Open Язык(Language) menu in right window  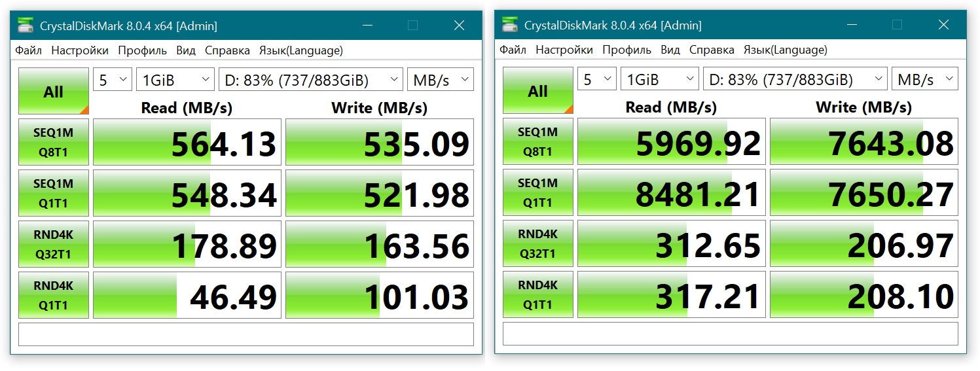tap(785, 50)
